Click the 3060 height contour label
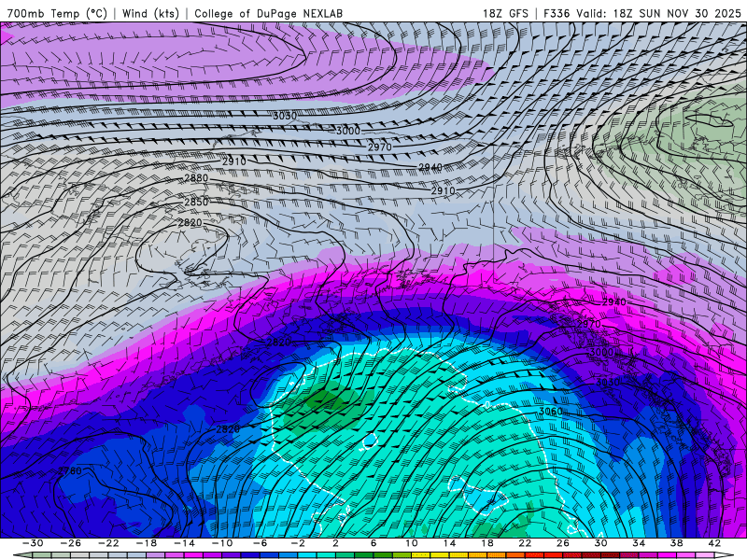Viewport: 747px width, 560px height. tap(551, 412)
